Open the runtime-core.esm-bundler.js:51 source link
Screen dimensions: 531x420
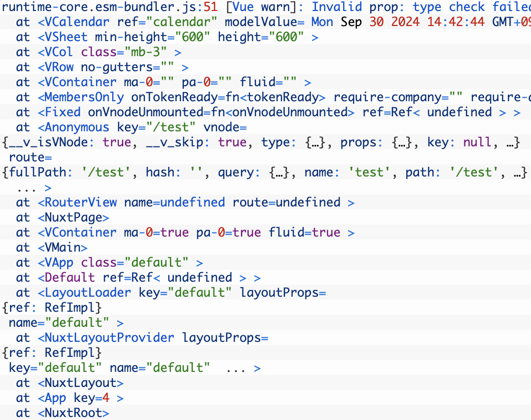99,7
